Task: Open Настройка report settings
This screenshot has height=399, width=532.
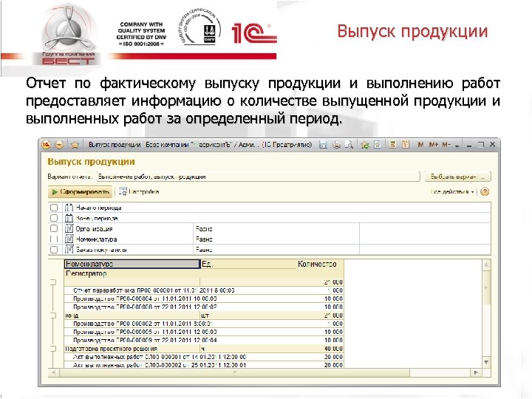Action: 139,192
